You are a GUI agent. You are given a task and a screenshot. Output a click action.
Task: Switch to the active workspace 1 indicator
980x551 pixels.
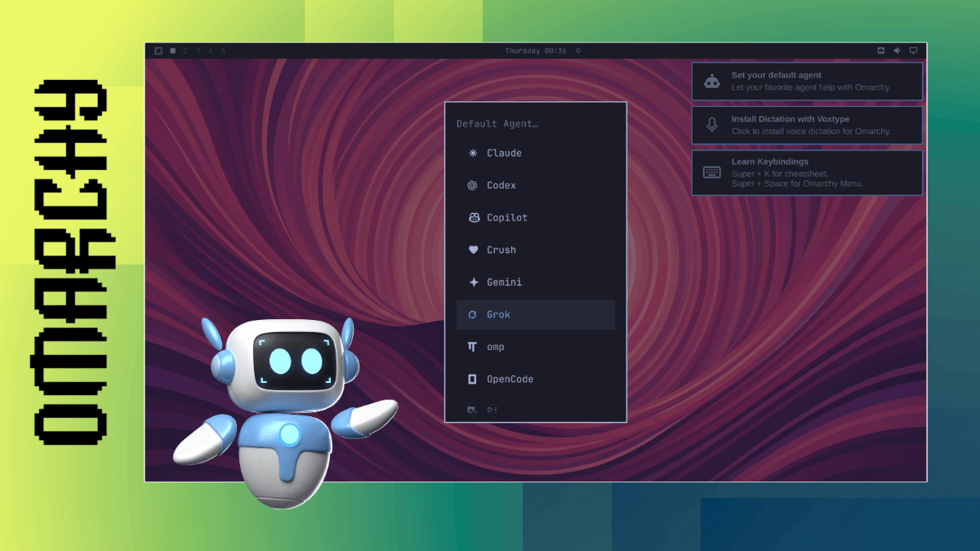pos(173,51)
